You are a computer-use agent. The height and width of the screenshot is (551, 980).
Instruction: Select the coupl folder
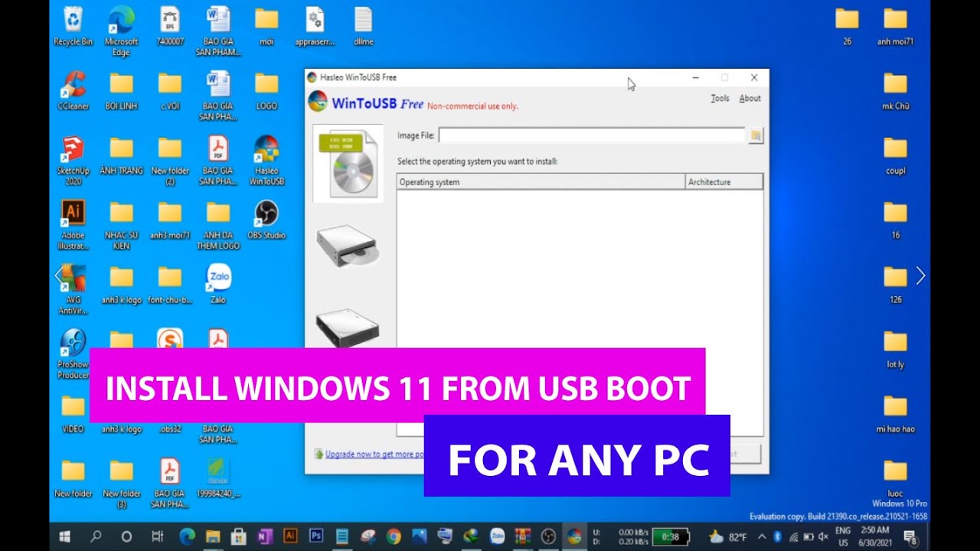pyautogui.click(x=895, y=155)
